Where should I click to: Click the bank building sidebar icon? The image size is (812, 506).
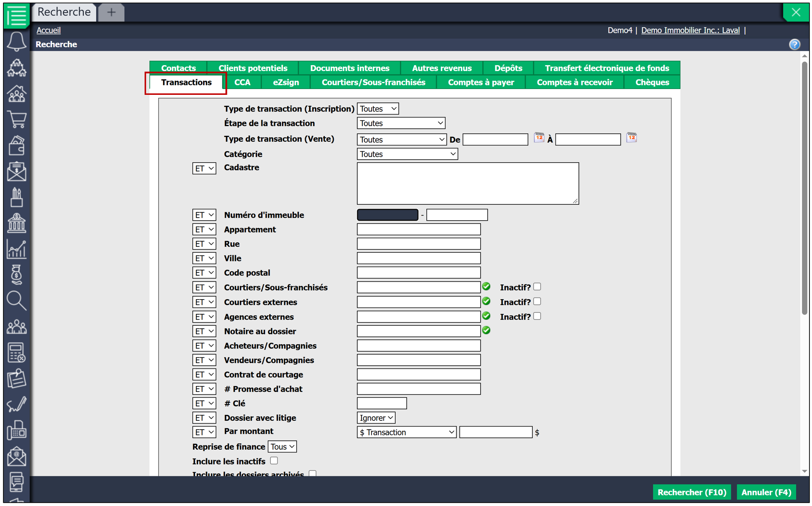tap(16, 223)
